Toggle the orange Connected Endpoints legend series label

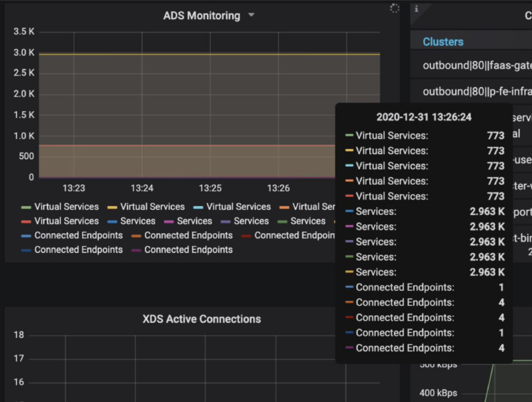(x=188, y=236)
